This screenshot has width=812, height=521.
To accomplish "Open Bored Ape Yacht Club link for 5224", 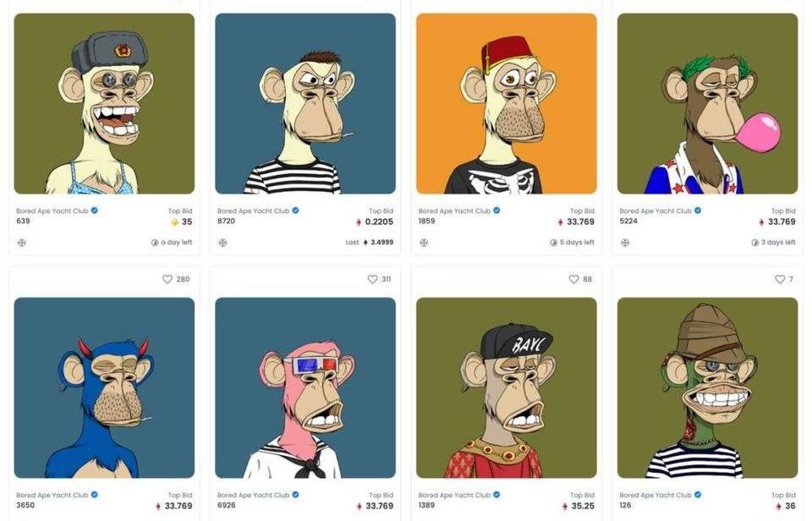I will click(655, 211).
